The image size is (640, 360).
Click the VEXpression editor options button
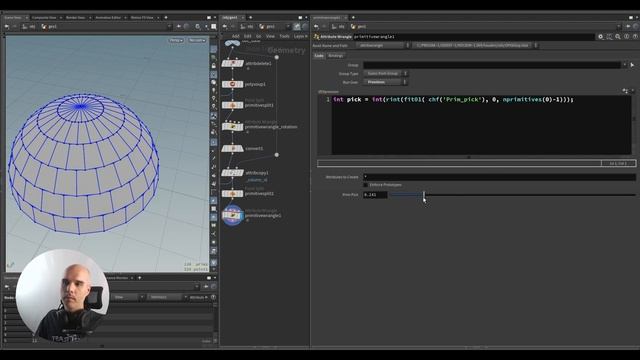coord(625,91)
